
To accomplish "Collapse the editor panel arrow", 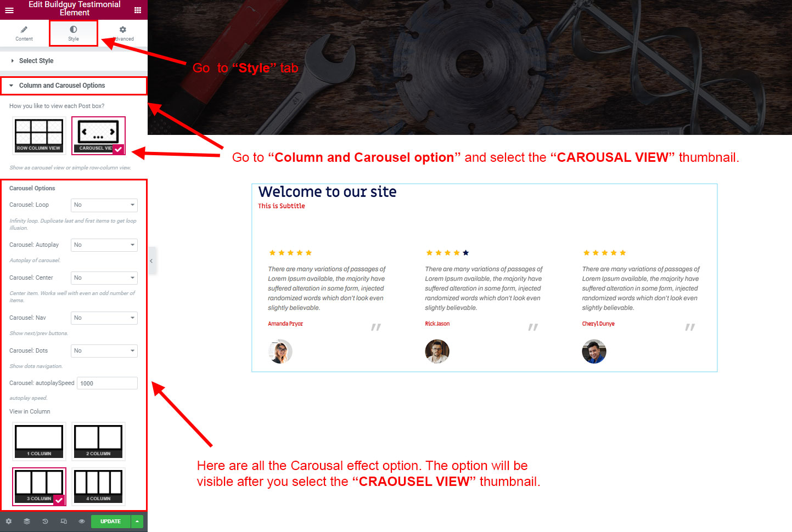I will point(151,261).
